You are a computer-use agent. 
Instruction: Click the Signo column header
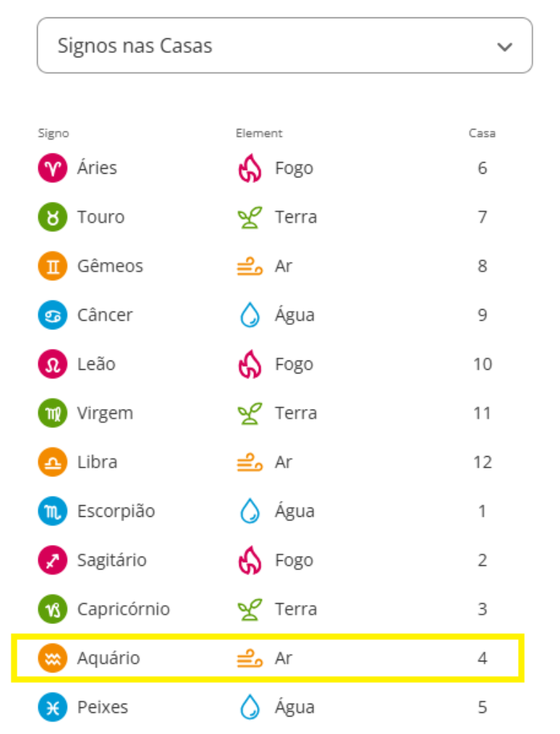point(54,133)
